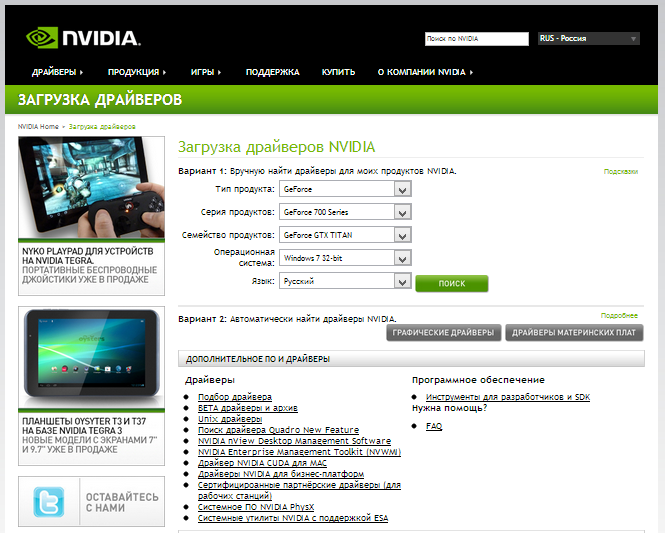
Task: Focus the Поиск по NVIDIA search field
Action: (x=477, y=39)
